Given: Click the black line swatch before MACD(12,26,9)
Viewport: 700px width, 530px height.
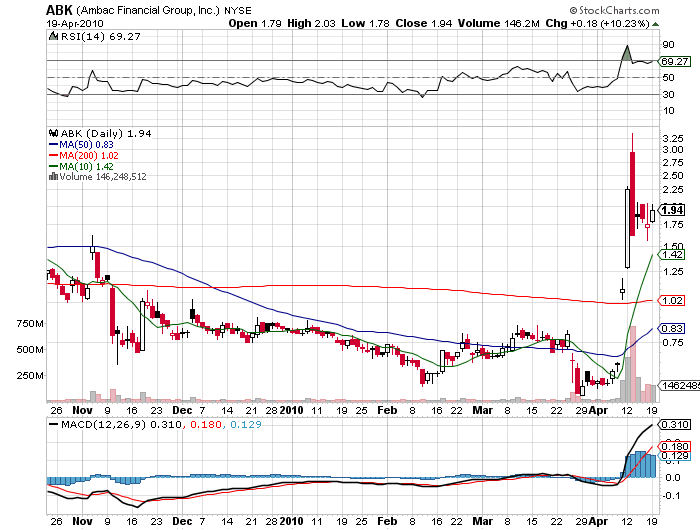Looking at the screenshot, I should 54,425.
